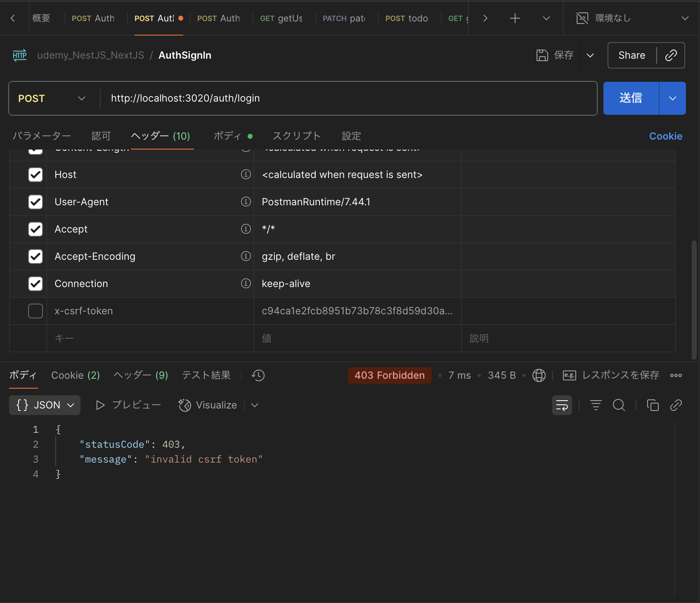The height and width of the screenshot is (603, 700).
Task: Uncheck the Connection header checkbox
Action: pos(35,284)
